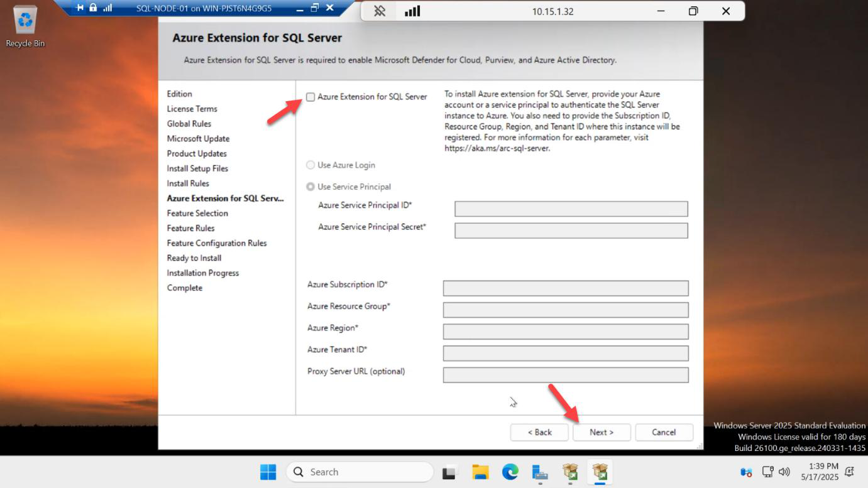Screen dimensions: 868x488
Task: Open Server Manager from the taskbar
Action: [540, 472]
